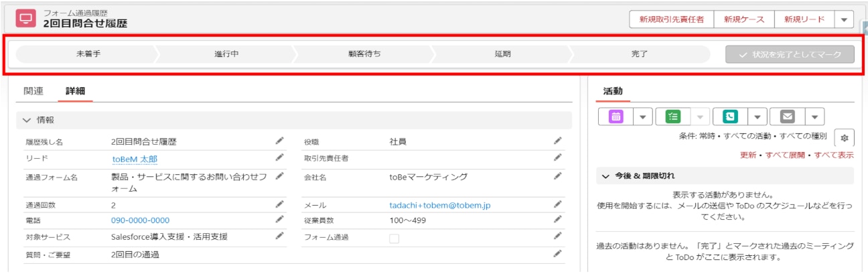Edit 質問・ご要望 field pencil icon

tap(557, 254)
